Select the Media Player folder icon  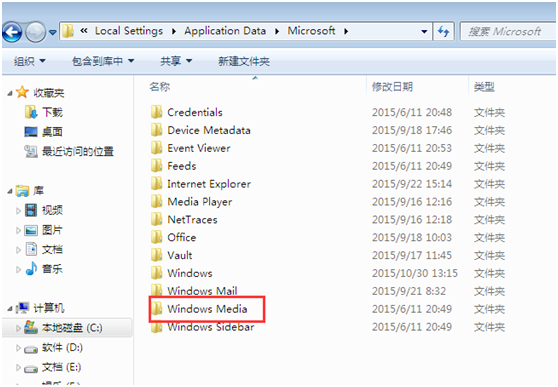pos(156,201)
